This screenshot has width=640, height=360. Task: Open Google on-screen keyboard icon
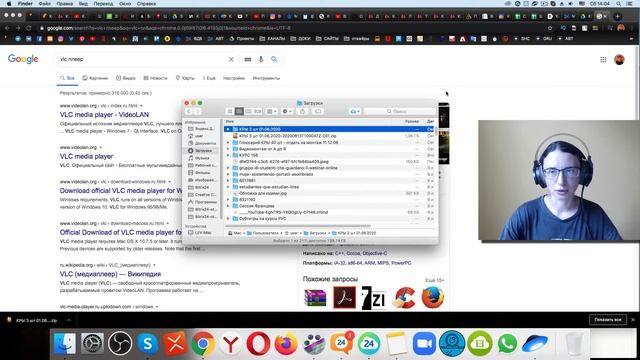point(248,59)
